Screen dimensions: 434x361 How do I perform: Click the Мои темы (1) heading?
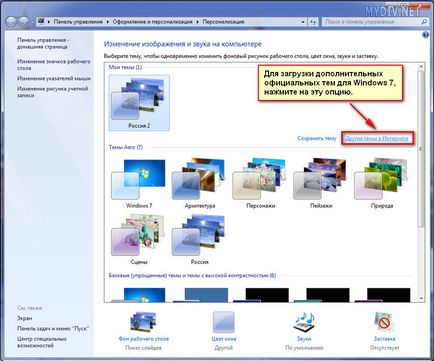pos(125,67)
